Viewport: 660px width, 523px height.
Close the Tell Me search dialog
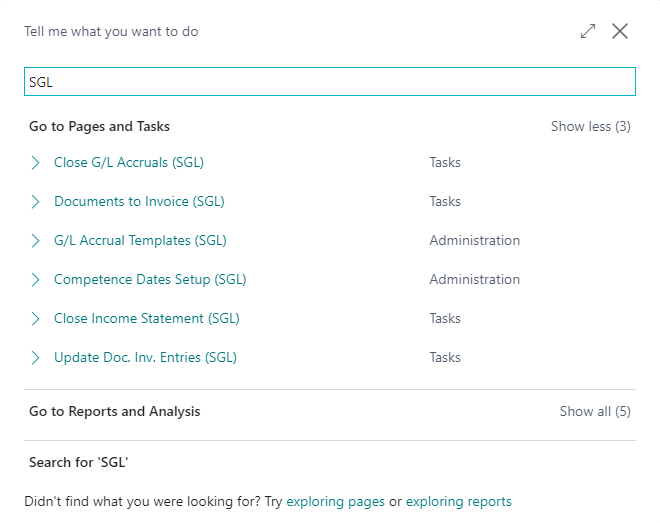coord(620,31)
